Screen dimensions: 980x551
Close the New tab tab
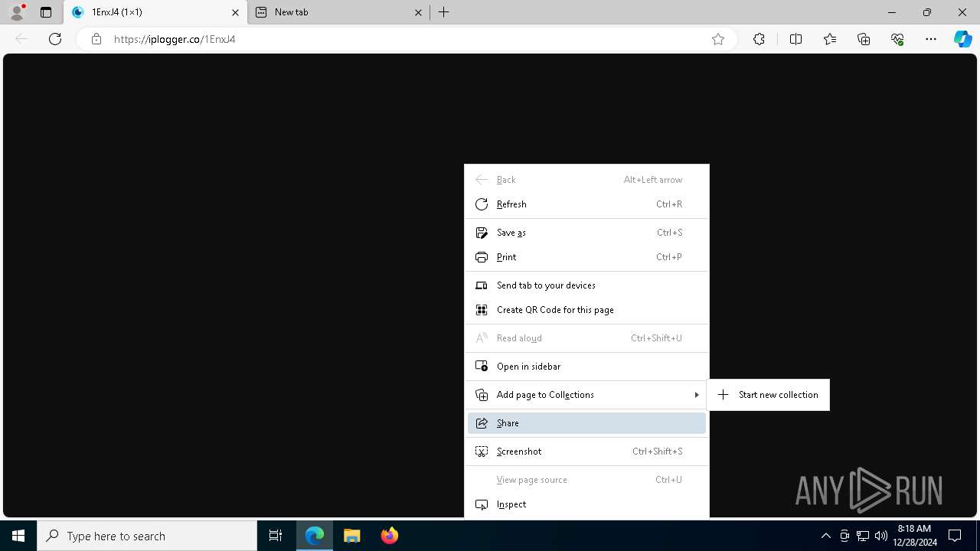418,12
